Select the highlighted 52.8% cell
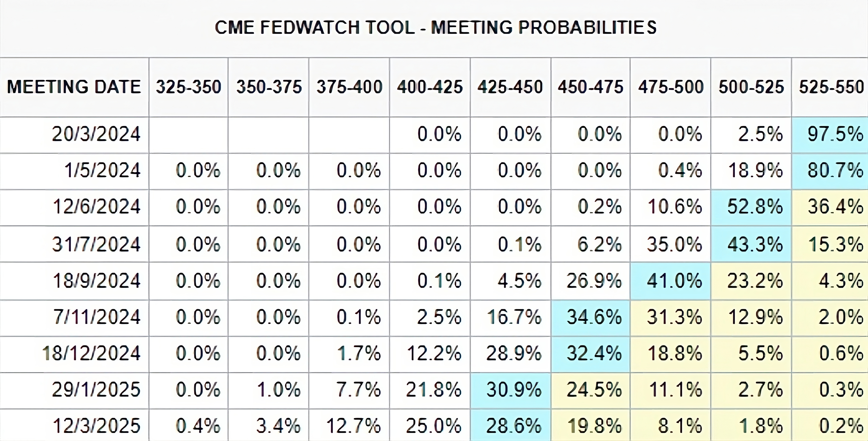 pos(754,207)
